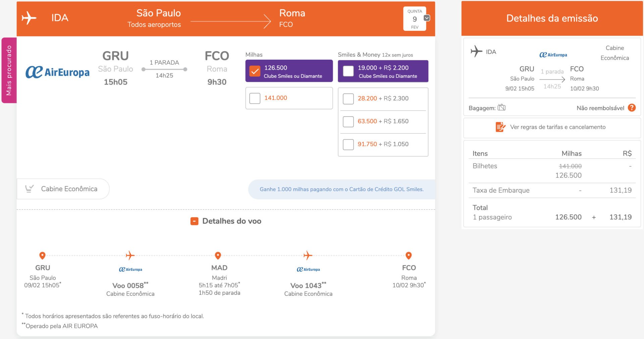The image size is (644, 339).
Task: Click the plane icon above Voo 1043
Action: point(308,256)
